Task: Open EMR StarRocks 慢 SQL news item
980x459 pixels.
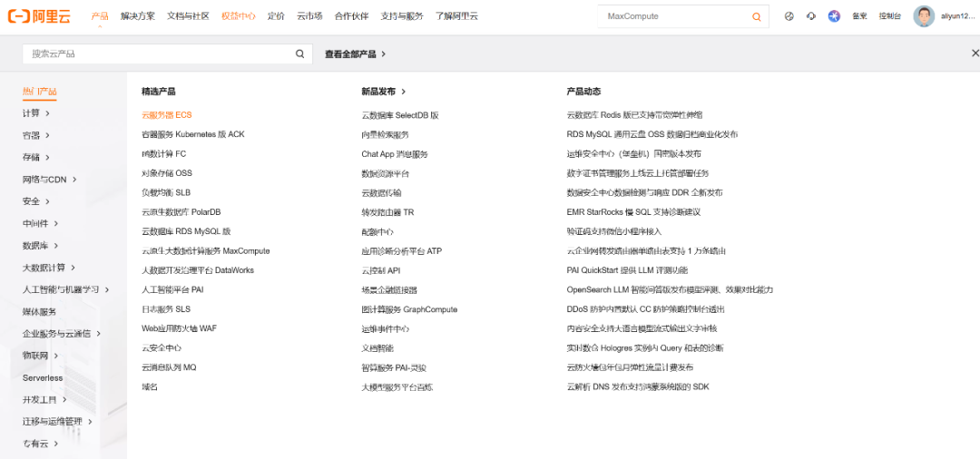Action: click(x=633, y=212)
